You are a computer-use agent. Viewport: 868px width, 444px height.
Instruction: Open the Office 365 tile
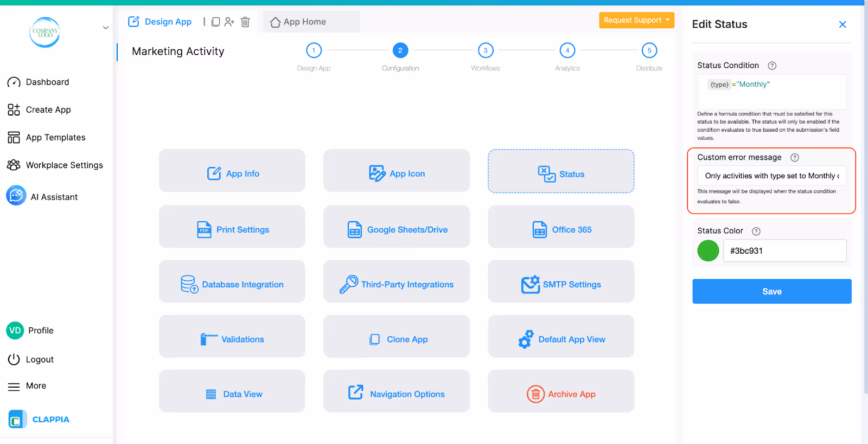point(561,227)
